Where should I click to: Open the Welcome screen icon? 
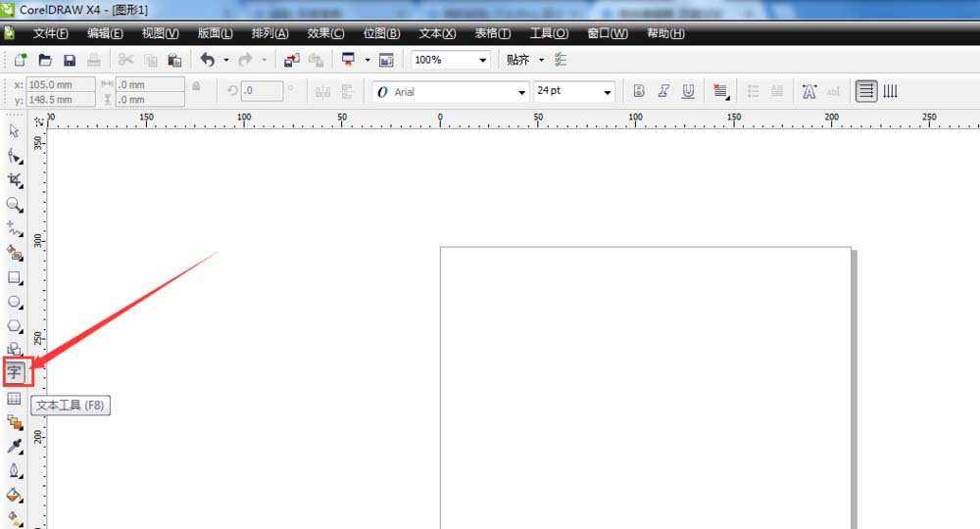(386, 60)
